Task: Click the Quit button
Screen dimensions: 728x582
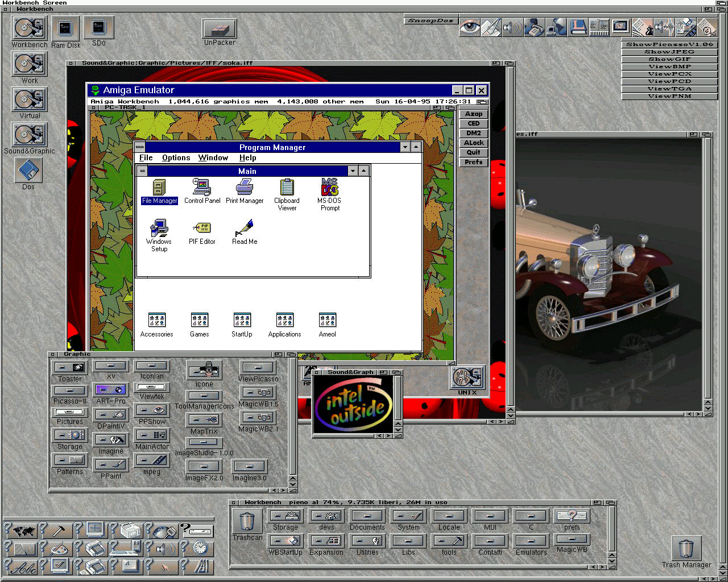Action: point(474,152)
